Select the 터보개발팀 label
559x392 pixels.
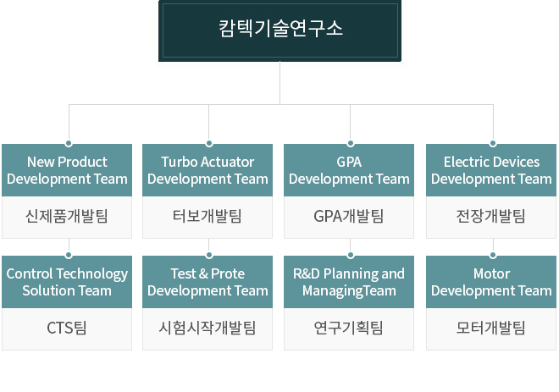(x=208, y=217)
